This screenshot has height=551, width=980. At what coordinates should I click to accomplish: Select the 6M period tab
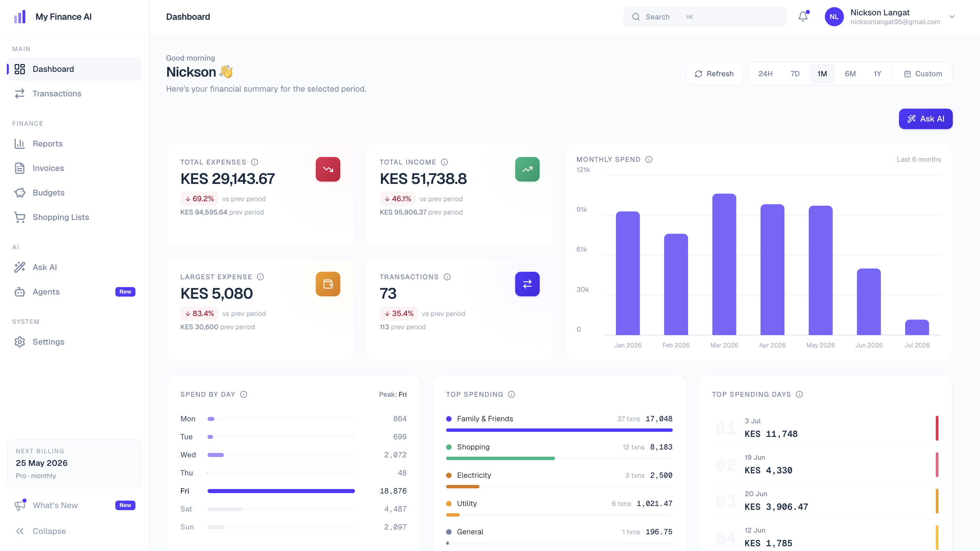pos(850,74)
